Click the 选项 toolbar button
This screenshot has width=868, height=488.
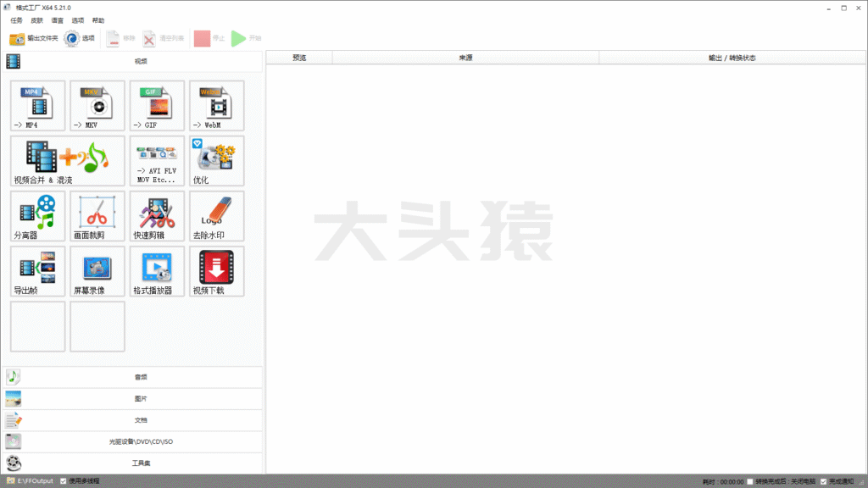tap(80, 38)
